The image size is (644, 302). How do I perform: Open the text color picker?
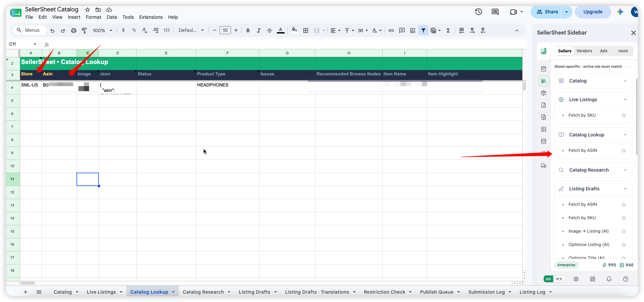pyautogui.click(x=281, y=31)
